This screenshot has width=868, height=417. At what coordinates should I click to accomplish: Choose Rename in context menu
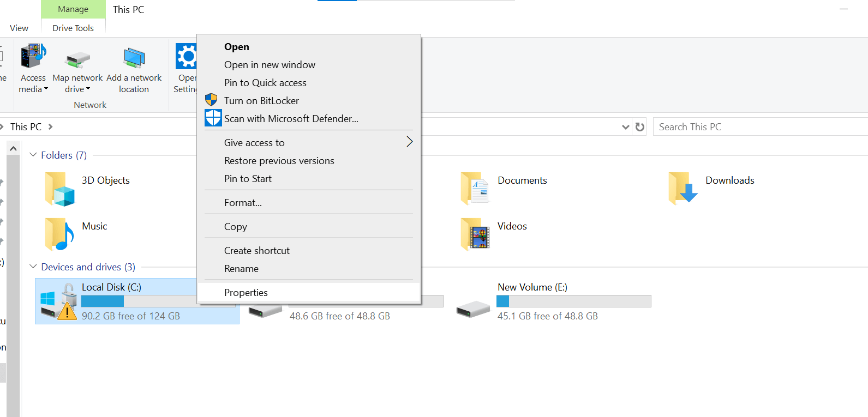[x=309, y=269]
